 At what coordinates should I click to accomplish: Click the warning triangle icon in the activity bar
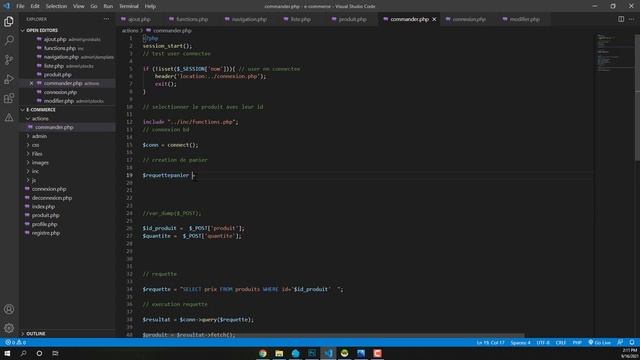[9, 118]
